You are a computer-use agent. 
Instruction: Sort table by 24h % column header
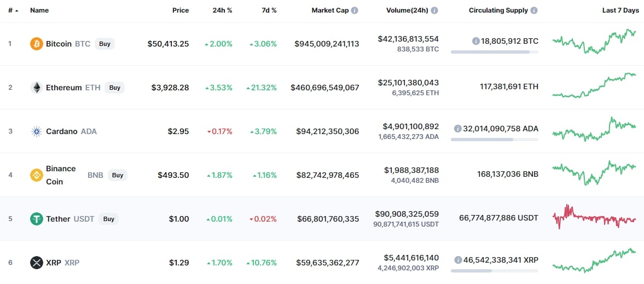[222, 11]
